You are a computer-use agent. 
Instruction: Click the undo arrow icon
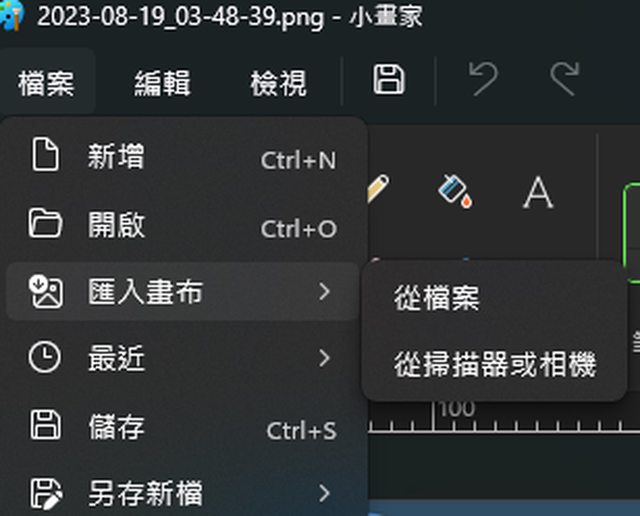483,79
